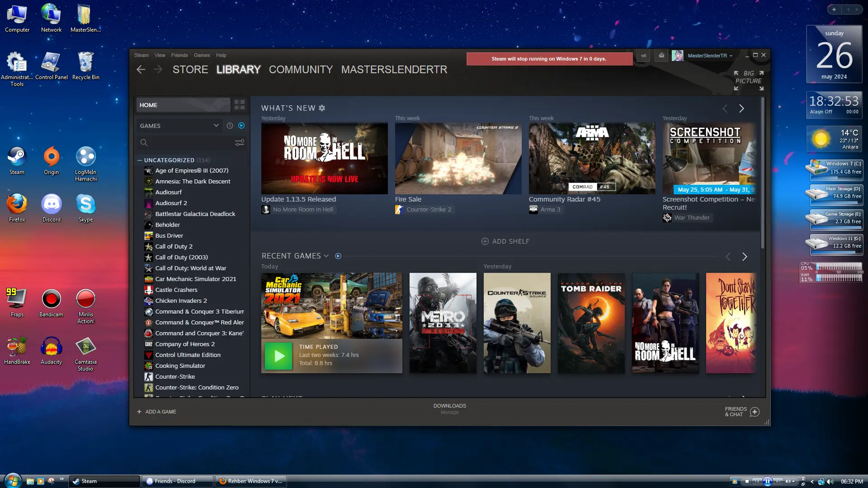This screenshot has height=488, width=868.
Task: Toggle the Recent Games ready-to-play filter
Action: click(338, 256)
